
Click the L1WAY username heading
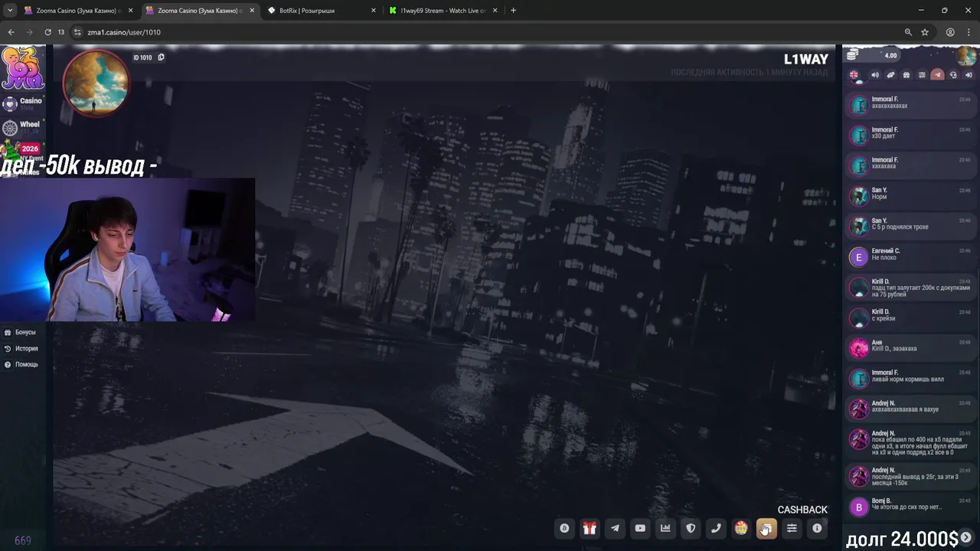point(806,59)
